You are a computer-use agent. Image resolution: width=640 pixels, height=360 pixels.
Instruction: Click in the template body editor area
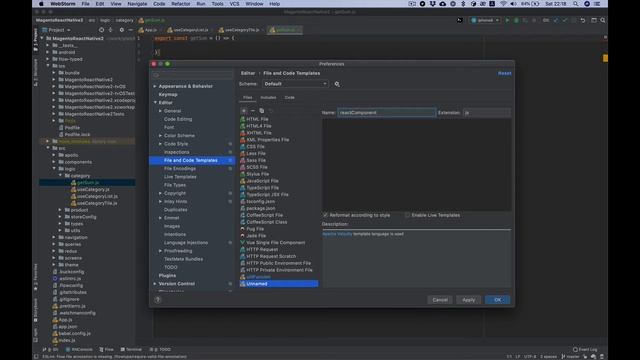tap(416, 165)
